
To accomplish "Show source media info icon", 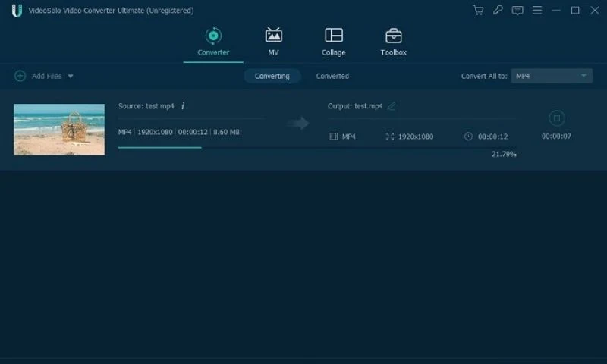I will coord(183,106).
